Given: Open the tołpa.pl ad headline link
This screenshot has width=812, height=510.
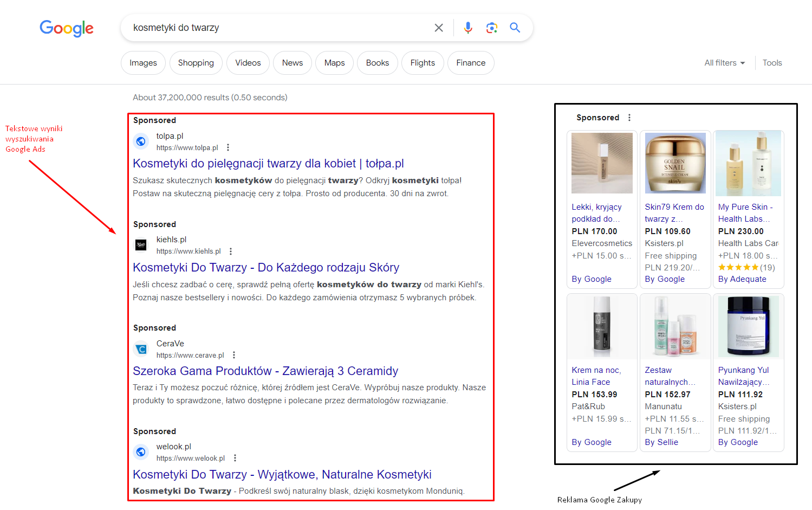Looking at the screenshot, I should click(268, 164).
